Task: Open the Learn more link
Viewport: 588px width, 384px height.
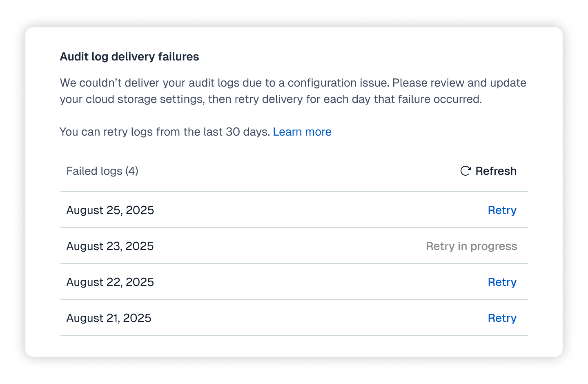Action: (x=302, y=132)
